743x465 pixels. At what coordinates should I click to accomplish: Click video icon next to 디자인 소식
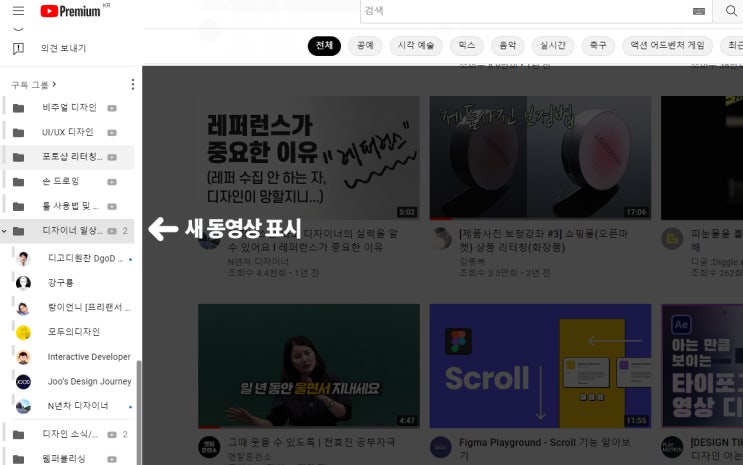coord(112,435)
